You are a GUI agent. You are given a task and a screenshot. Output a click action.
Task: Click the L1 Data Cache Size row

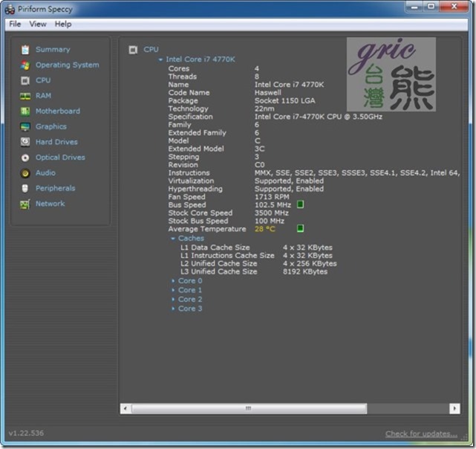pos(256,248)
